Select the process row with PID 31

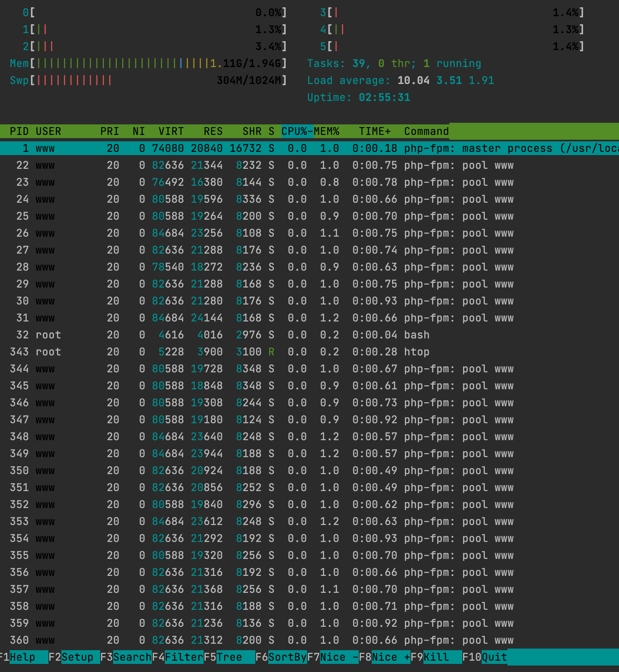click(309, 318)
